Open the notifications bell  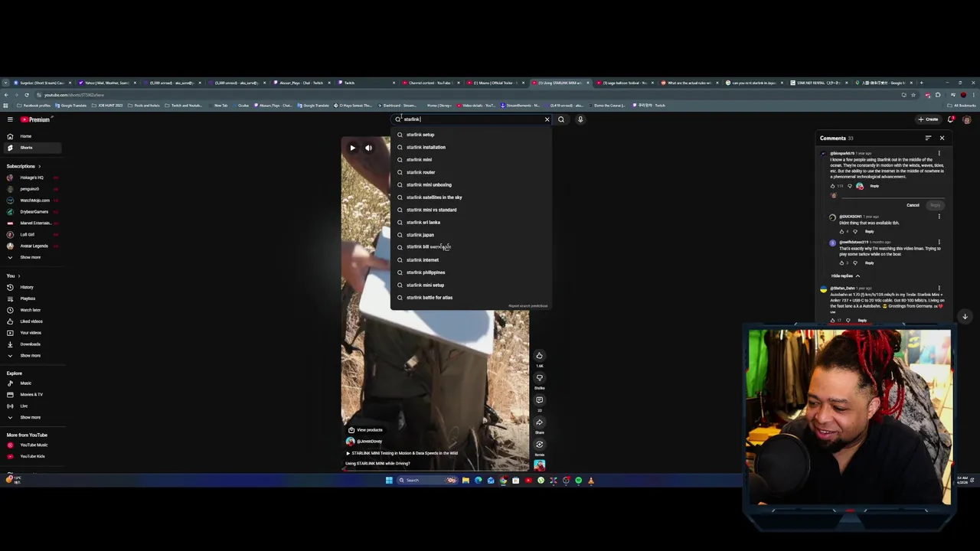[x=951, y=119]
